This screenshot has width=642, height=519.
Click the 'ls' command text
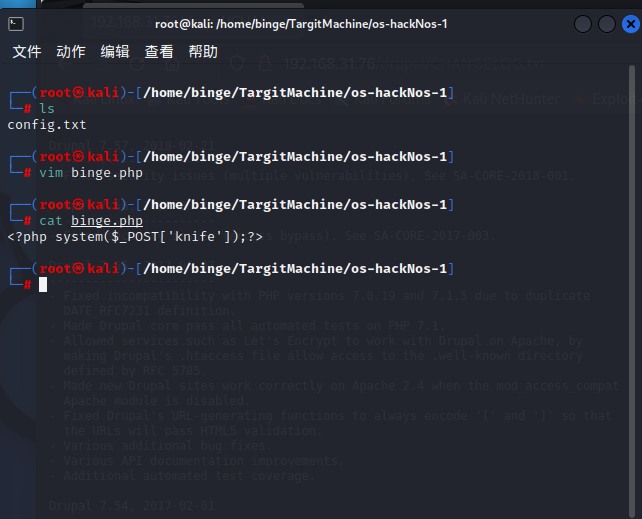[47, 108]
